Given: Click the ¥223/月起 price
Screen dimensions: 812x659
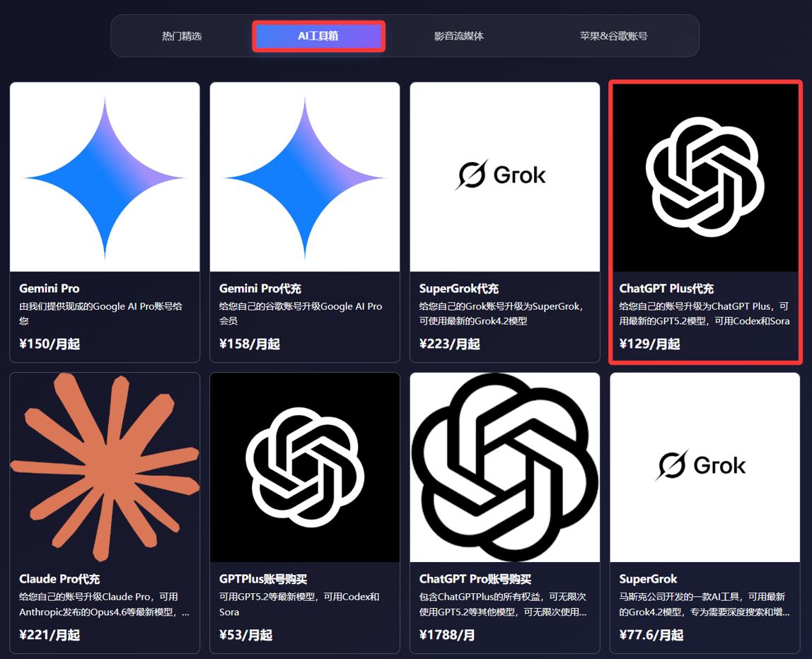Looking at the screenshot, I should click(450, 344).
